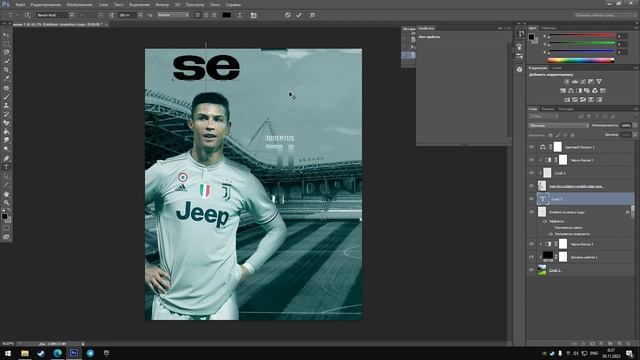Select the Move tool

6,34
